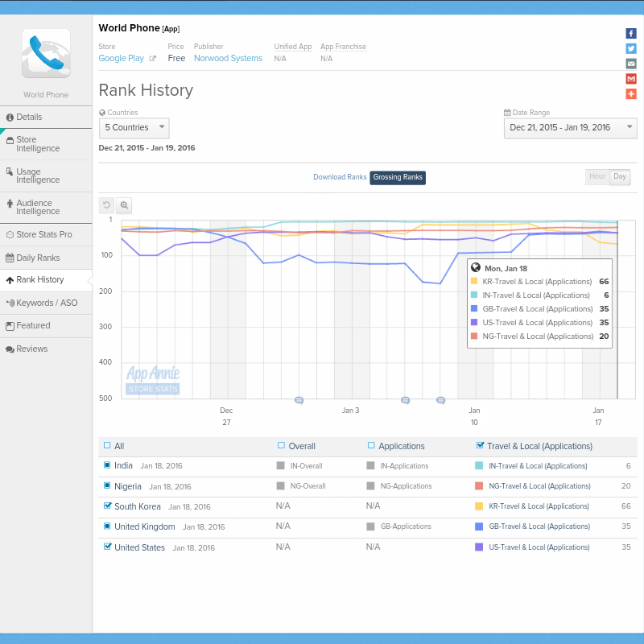Toggle the India row checkbox
Image resolution: width=644 pixels, height=644 pixels.
click(x=107, y=465)
